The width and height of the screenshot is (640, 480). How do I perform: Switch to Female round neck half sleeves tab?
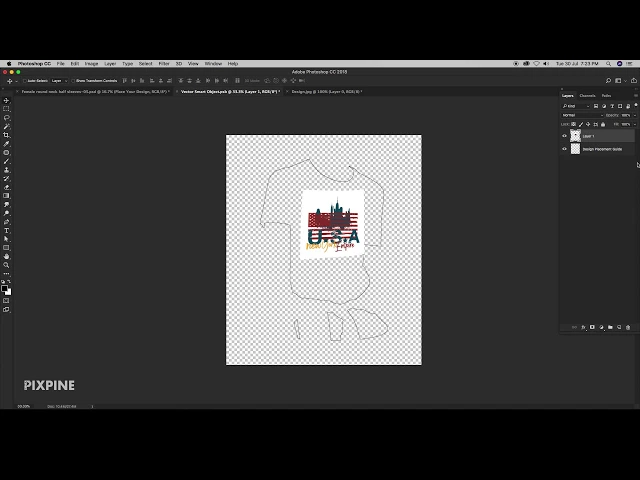tap(95, 92)
